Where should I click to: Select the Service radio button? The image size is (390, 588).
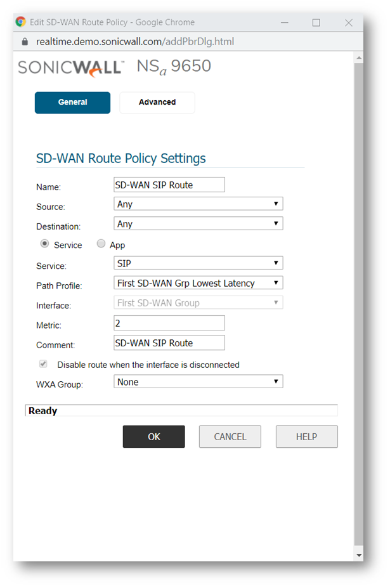pos(44,244)
